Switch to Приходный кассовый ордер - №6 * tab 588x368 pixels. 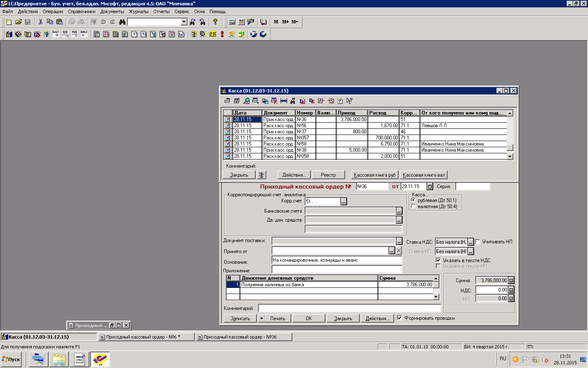[146, 337]
